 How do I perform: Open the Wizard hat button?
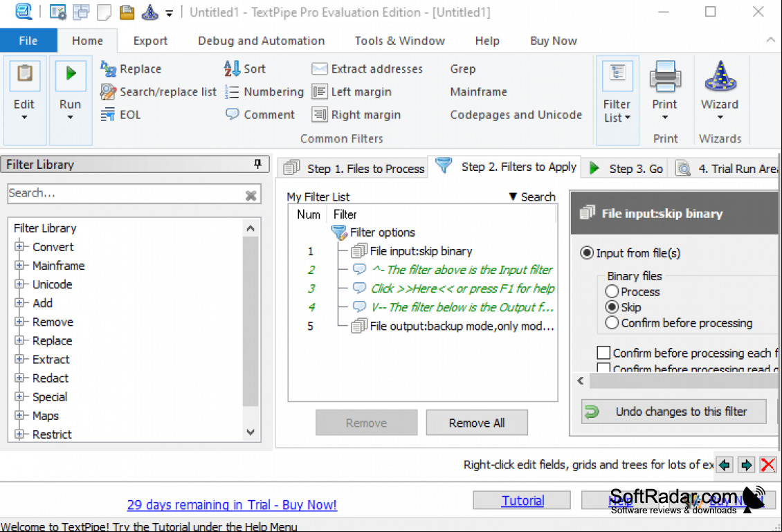coord(720,90)
